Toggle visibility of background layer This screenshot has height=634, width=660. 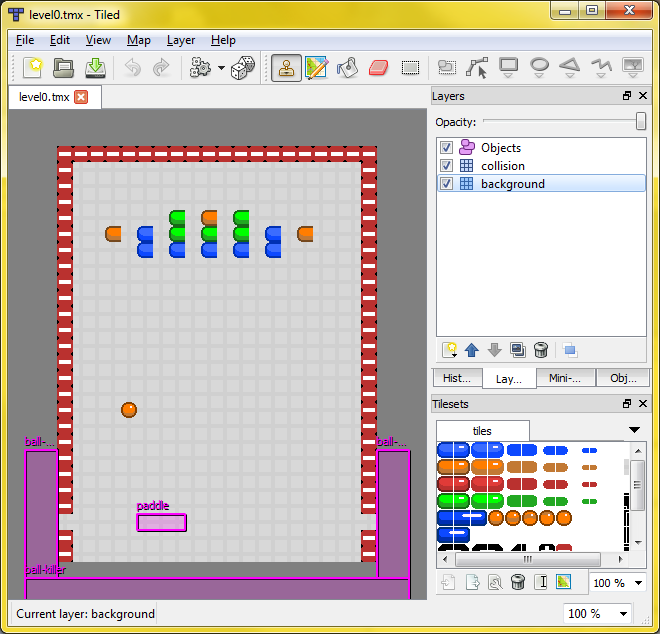point(446,184)
